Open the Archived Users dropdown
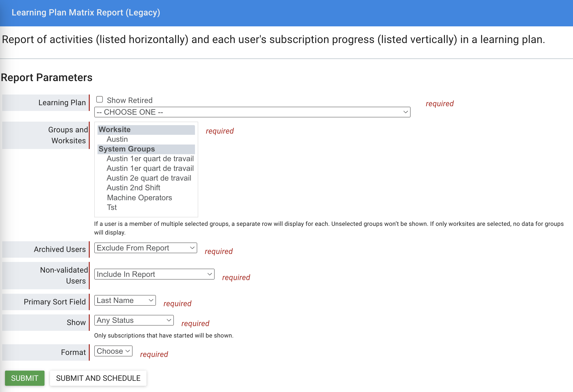 click(145, 248)
